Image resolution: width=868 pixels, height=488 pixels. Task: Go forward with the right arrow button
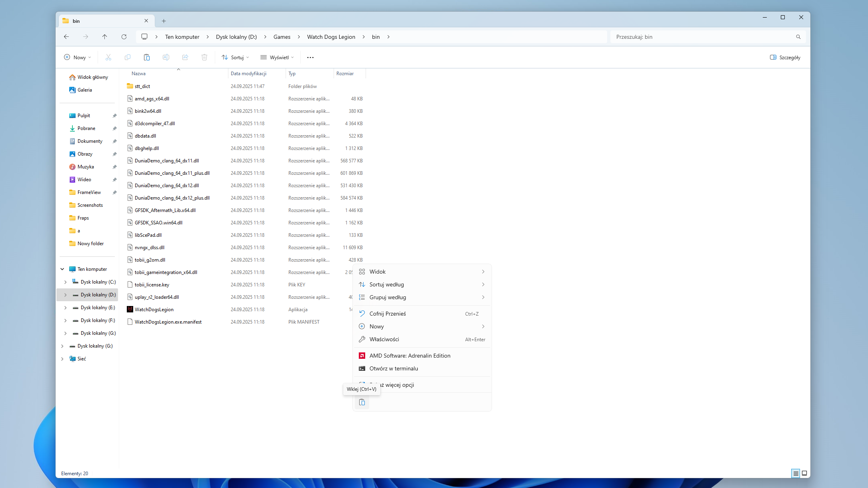pyautogui.click(x=86, y=37)
